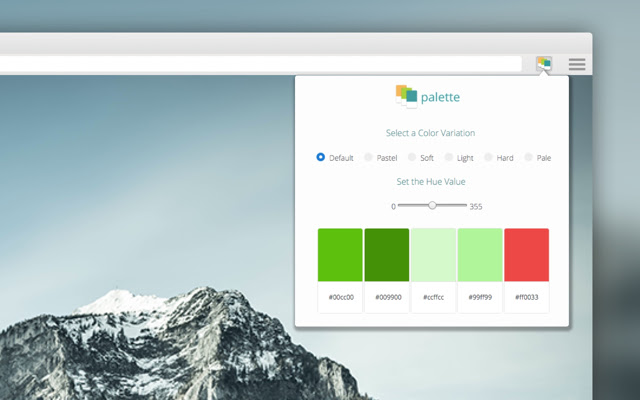The height and width of the screenshot is (400, 640).
Task: Select the Hard color variation
Action: click(x=488, y=157)
